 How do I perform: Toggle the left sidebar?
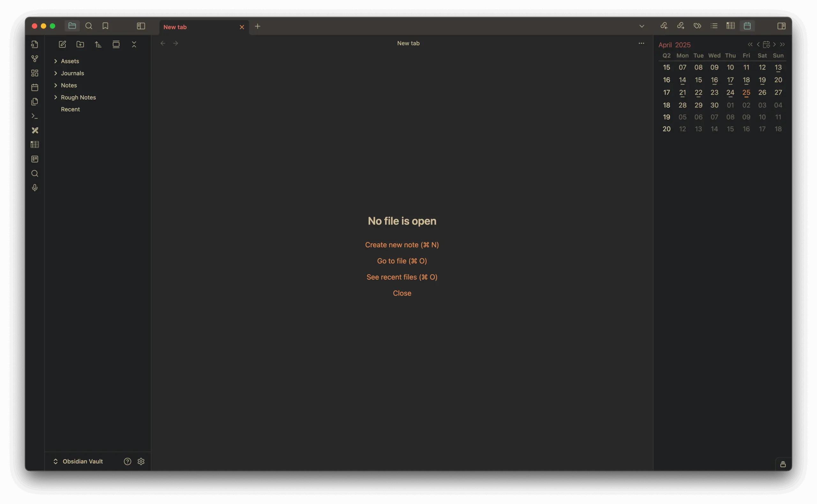click(x=141, y=26)
